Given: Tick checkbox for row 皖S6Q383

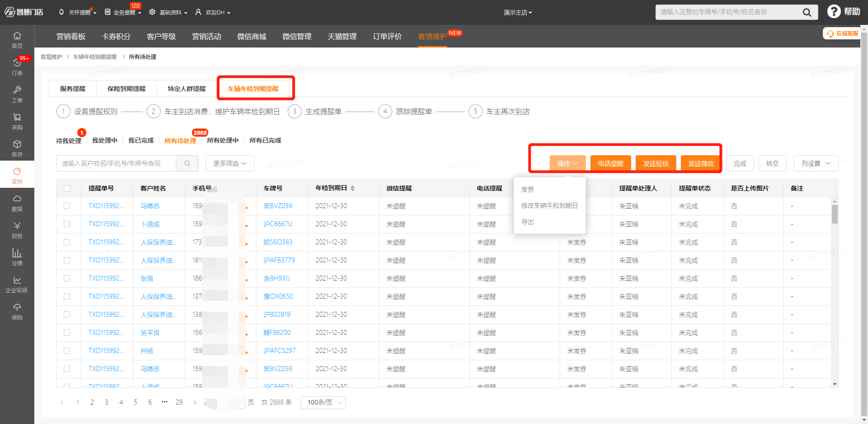Looking at the screenshot, I should 67,242.
